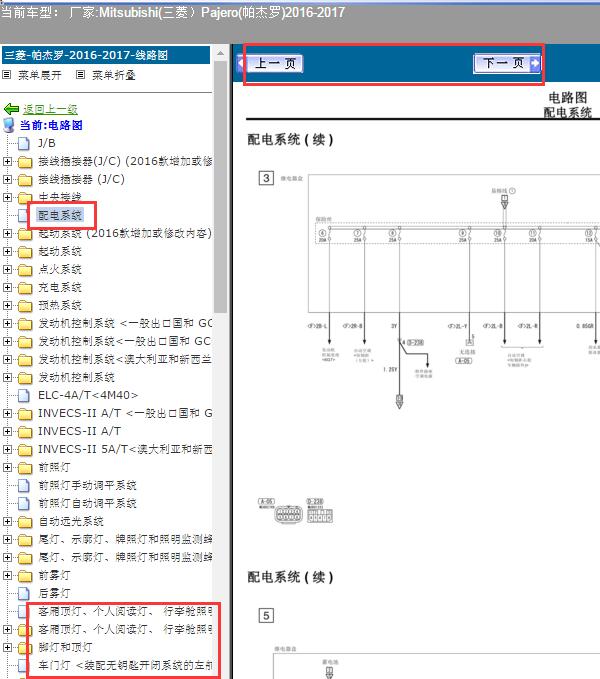Select the 配电系统 tree entry
This screenshot has width=600, height=679.
click(x=60, y=215)
